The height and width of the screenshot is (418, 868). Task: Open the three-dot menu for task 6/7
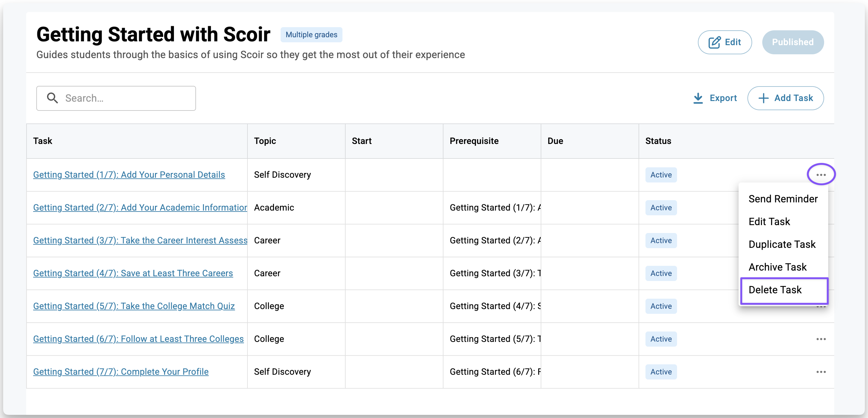tap(821, 339)
